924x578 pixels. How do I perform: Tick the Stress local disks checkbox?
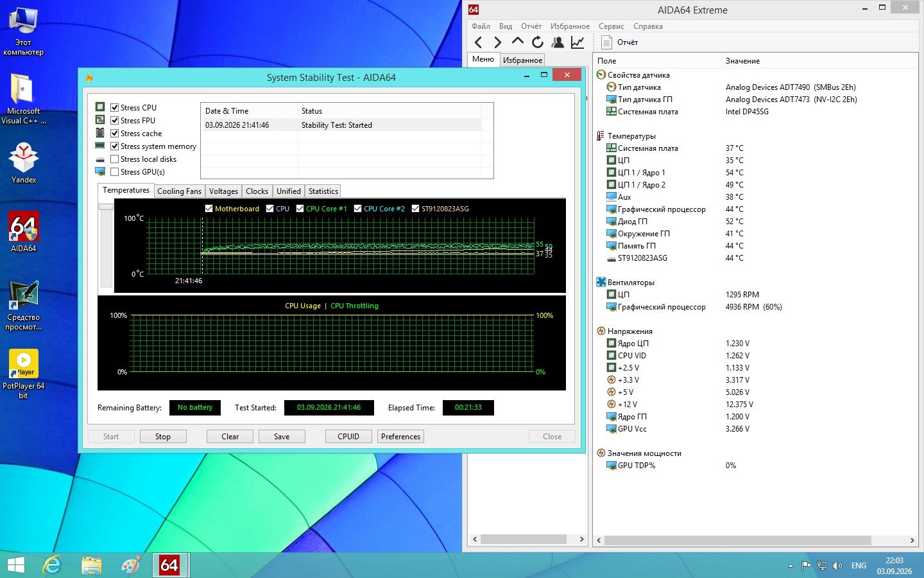tap(114, 159)
